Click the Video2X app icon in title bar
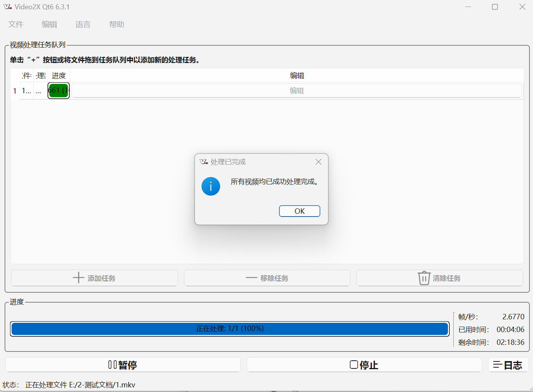Viewport: 533px width, 392px height. tap(8, 7)
